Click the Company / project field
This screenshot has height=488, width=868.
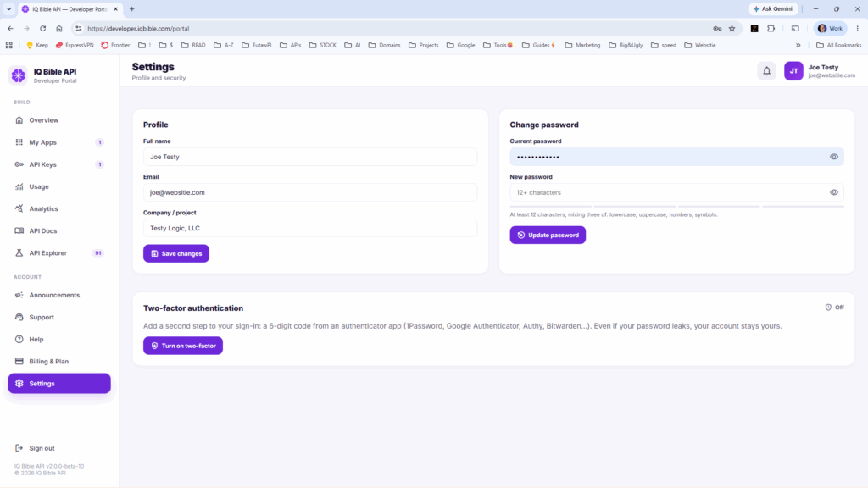point(310,228)
